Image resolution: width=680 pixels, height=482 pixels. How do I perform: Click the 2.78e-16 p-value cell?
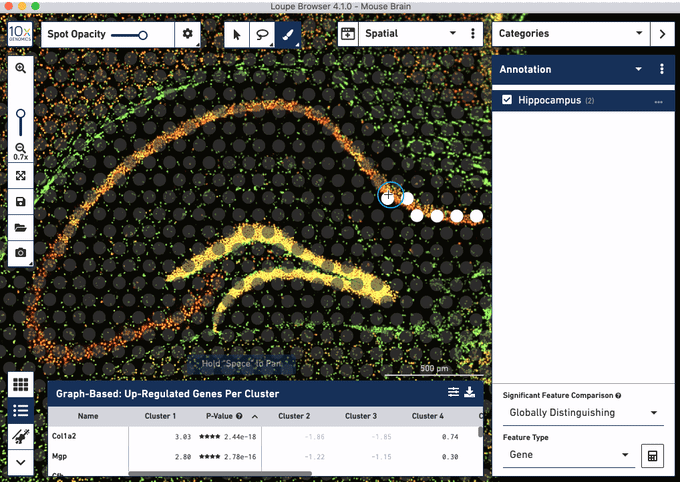pos(240,456)
